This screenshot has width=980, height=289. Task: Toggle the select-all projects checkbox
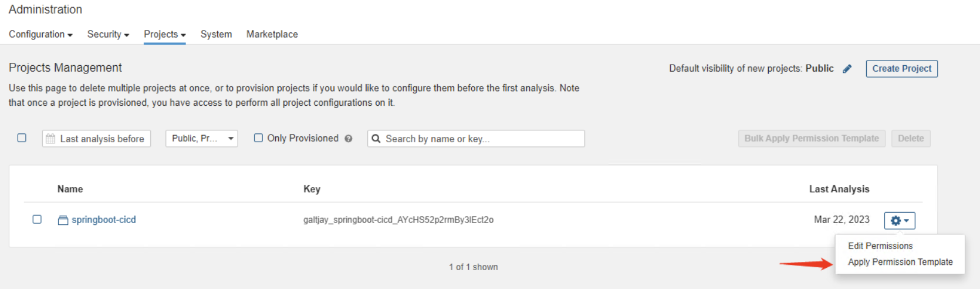[22, 138]
